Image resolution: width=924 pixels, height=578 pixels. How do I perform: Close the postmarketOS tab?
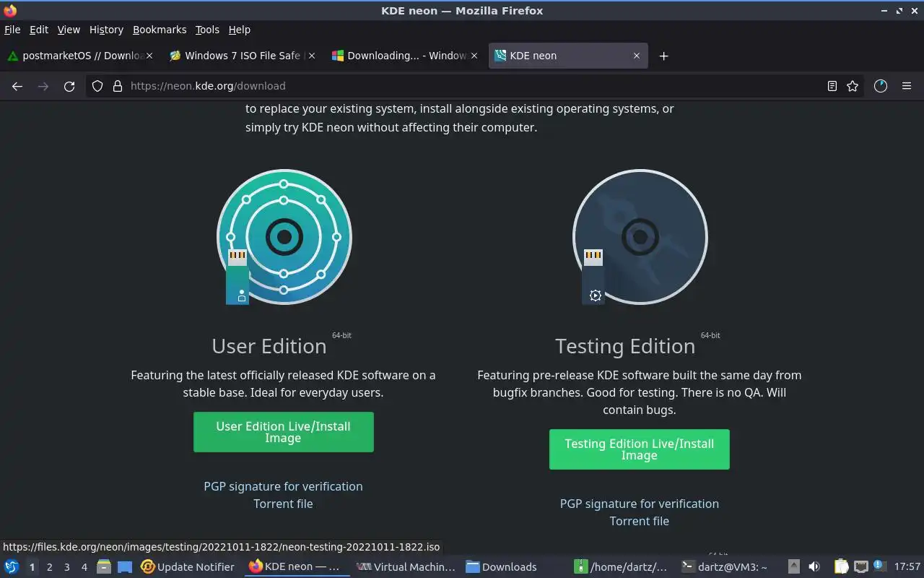(x=149, y=56)
